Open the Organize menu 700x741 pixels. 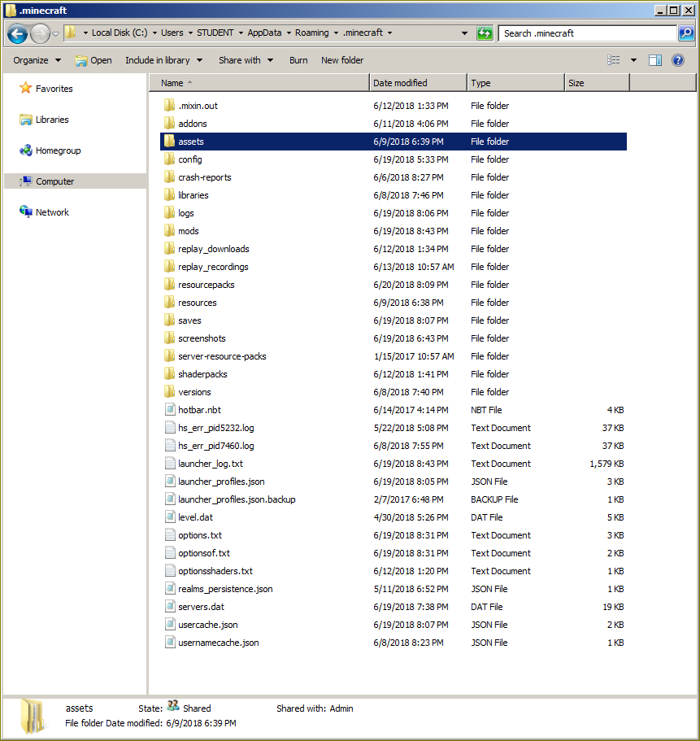37,60
